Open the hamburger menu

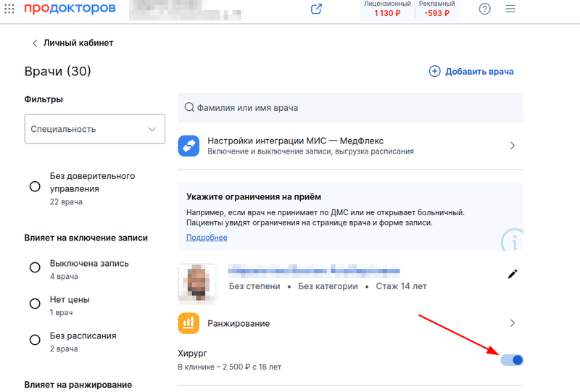pyautogui.click(x=510, y=9)
